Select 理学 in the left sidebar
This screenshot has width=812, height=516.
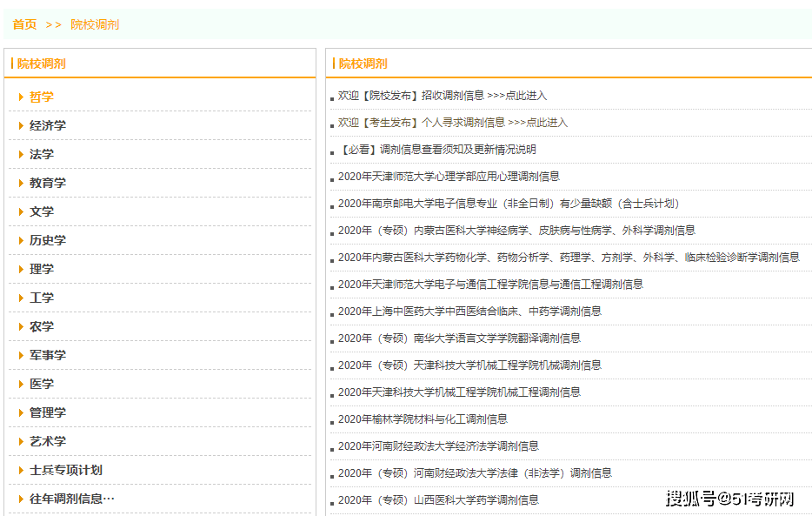41,269
